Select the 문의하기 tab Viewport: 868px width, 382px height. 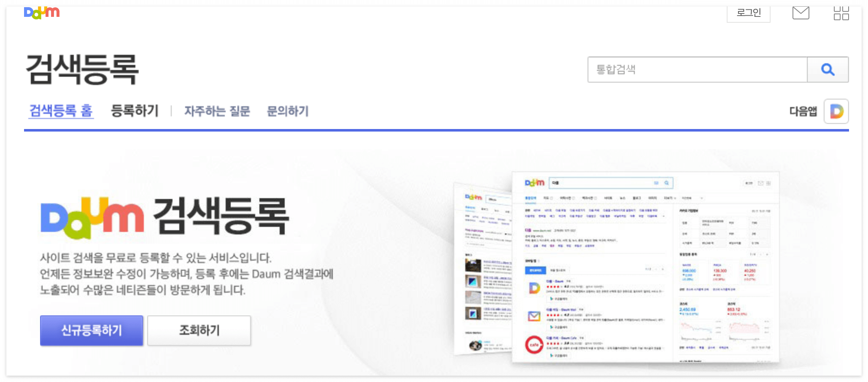click(288, 110)
